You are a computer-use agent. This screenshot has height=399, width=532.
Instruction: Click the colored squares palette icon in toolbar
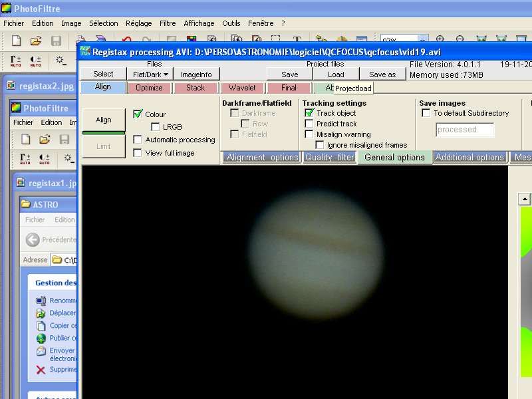click(192, 39)
